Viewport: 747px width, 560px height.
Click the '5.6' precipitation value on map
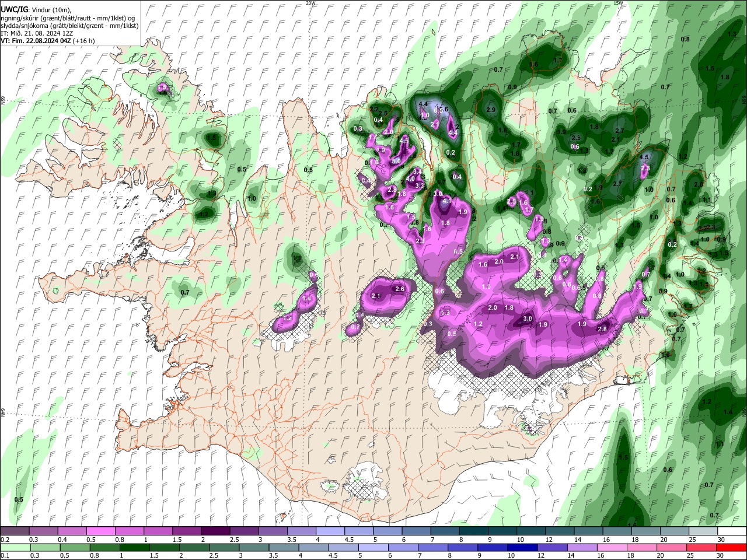coord(443,109)
